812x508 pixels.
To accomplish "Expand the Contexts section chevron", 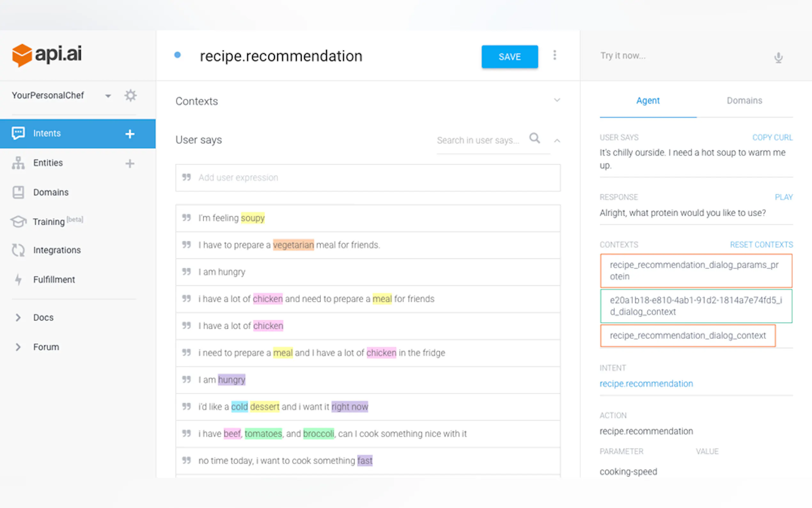I will (x=557, y=100).
